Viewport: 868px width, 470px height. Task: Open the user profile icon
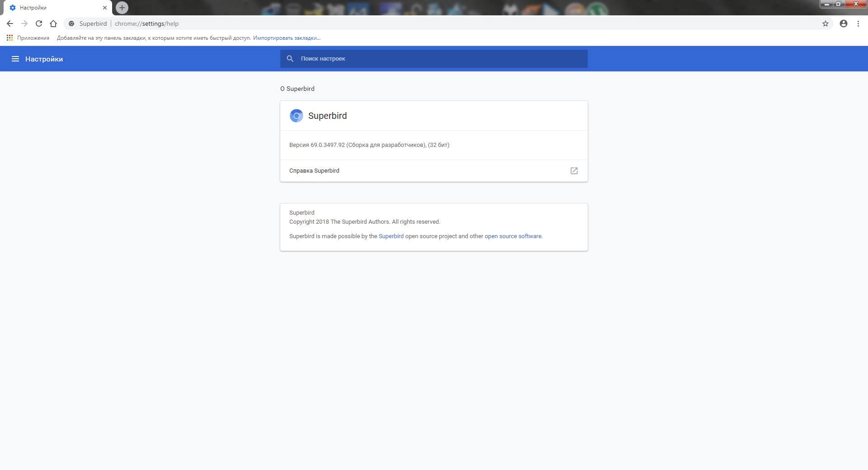pyautogui.click(x=844, y=23)
